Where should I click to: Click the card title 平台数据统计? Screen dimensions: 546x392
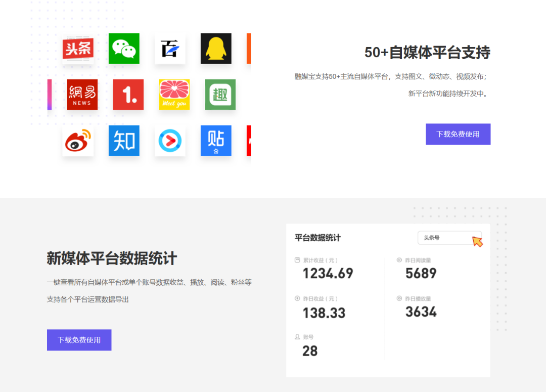click(x=317, y=238)
